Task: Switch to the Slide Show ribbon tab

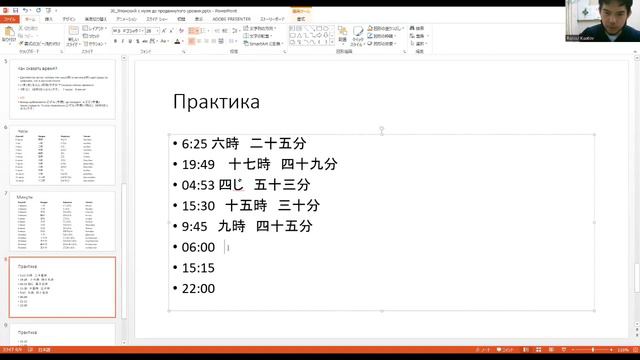Action: tap(157, 19)
